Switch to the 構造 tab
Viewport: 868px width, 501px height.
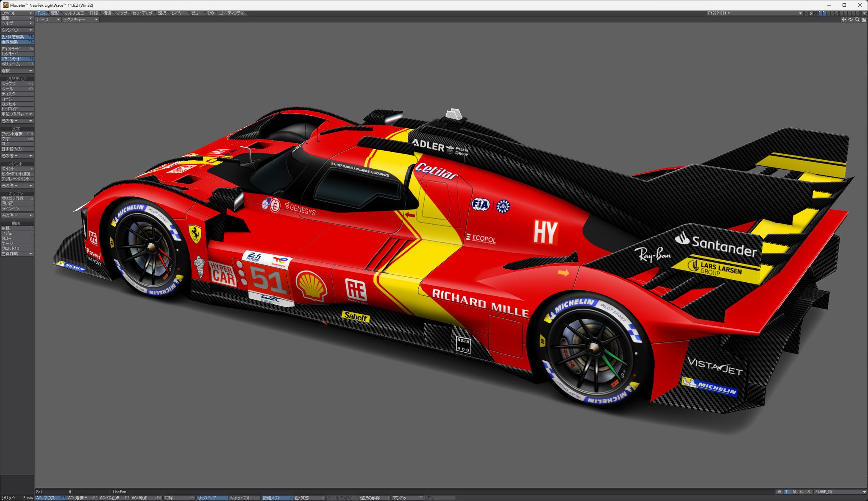[x=107, y=13]
